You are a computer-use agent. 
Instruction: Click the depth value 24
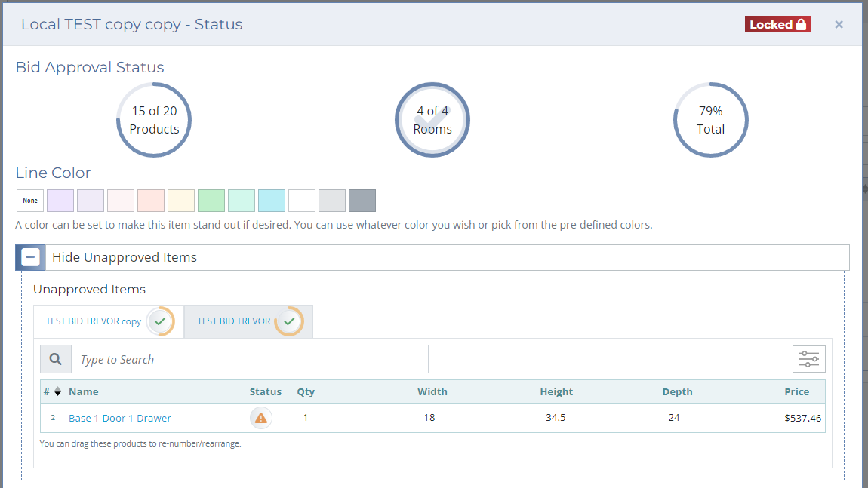(674, 418)
